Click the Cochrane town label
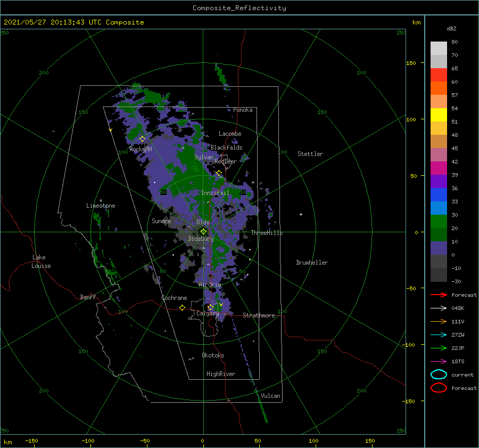479x448 pixels. pyautogui.click(x=174, y=298)
